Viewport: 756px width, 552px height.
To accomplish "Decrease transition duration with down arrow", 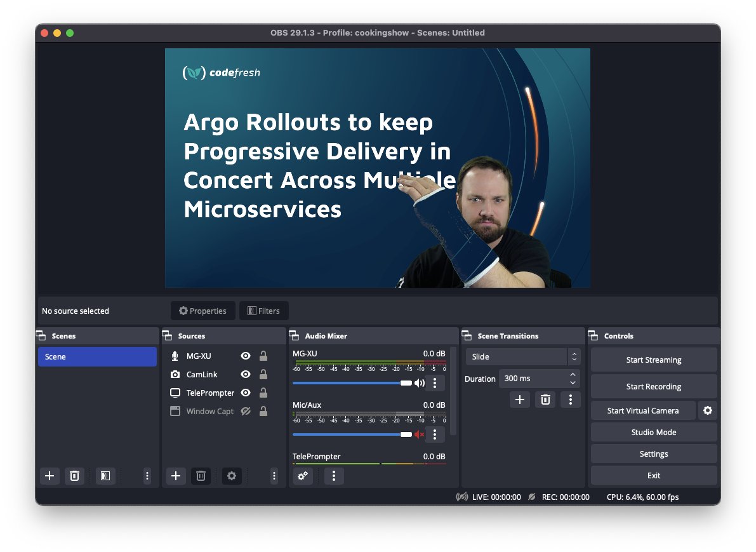I will pyautogui.click(x=573, y=382).
